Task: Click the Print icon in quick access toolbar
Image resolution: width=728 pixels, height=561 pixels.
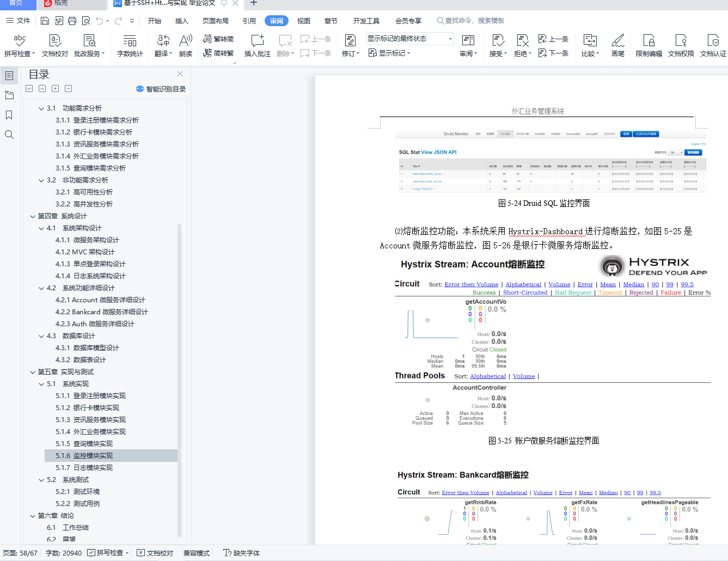Action: coord(72,21)
